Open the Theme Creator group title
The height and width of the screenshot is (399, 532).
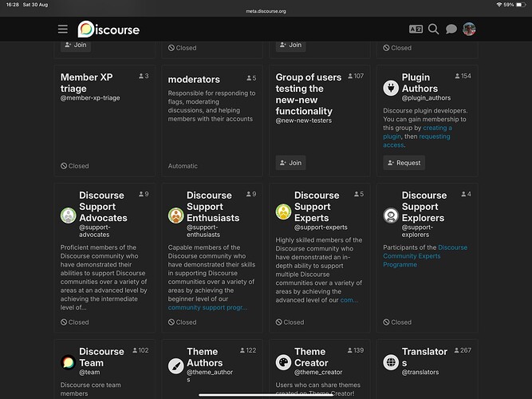(x=311, y=357)
